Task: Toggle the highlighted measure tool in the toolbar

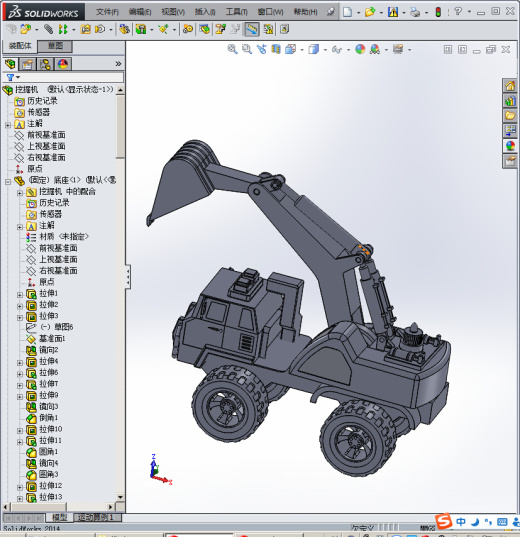Action: click(251, 29)
